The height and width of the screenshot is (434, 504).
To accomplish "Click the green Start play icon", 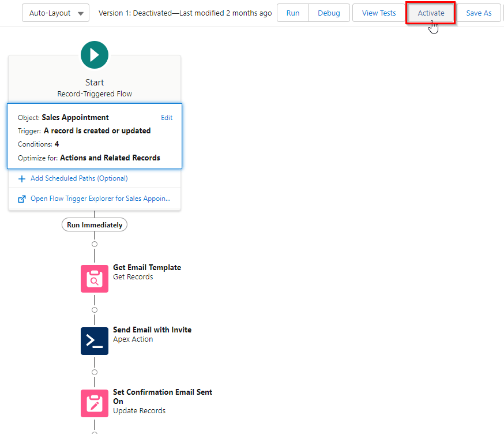I will click(x=94, y=54).
